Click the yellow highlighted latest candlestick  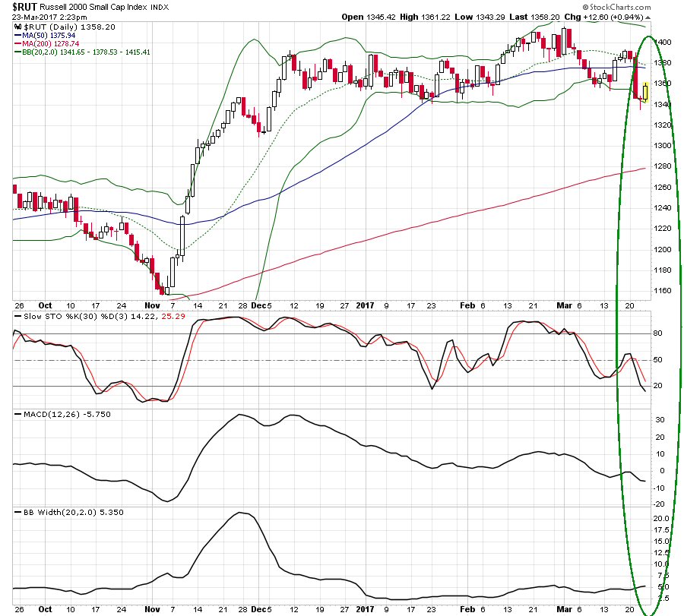[x=646, y=92]
